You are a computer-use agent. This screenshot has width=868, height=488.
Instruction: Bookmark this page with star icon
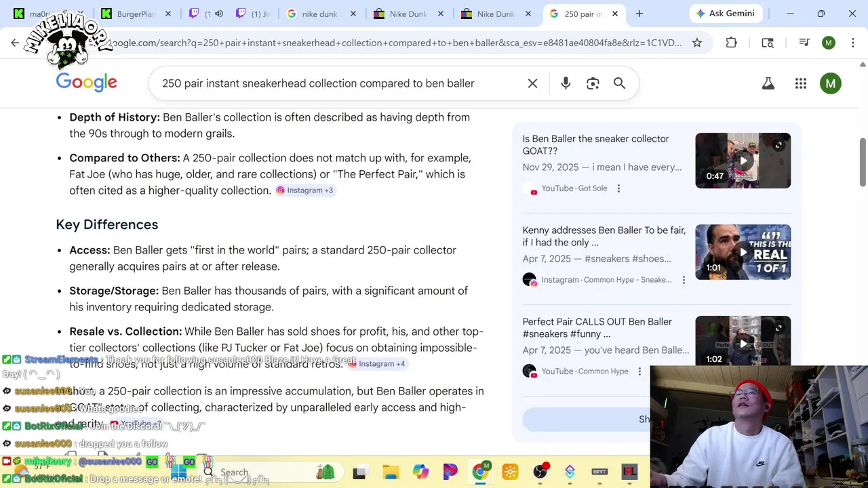pyautogui.click(x=697, y=43)
